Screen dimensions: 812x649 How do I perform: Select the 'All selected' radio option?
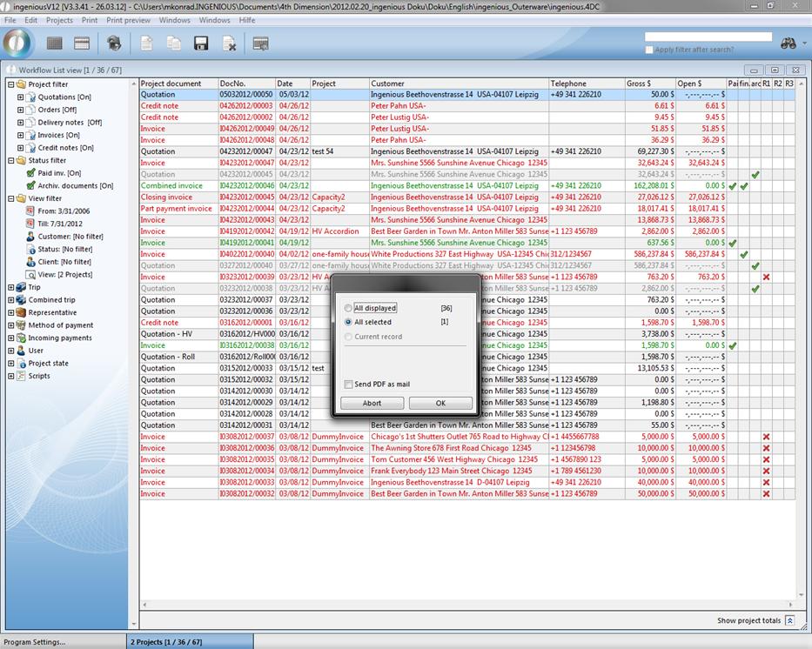[x=349, y=322]
